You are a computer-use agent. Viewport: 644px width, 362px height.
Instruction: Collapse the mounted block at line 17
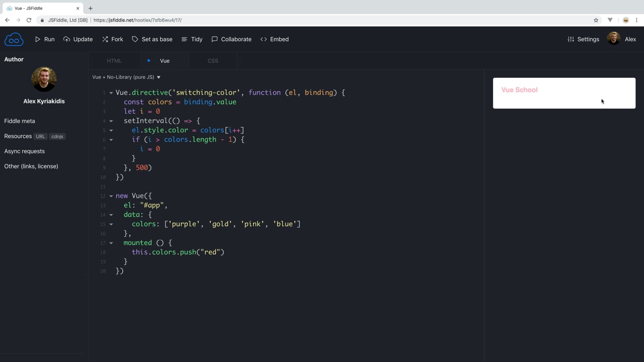click(111, 243)
